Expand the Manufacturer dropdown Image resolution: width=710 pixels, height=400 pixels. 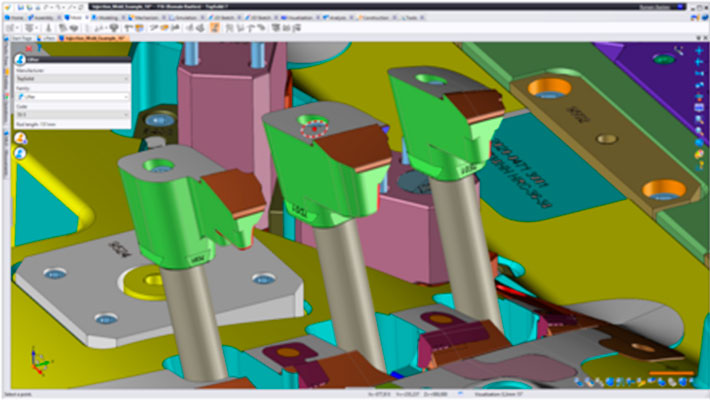pos(126,79)
